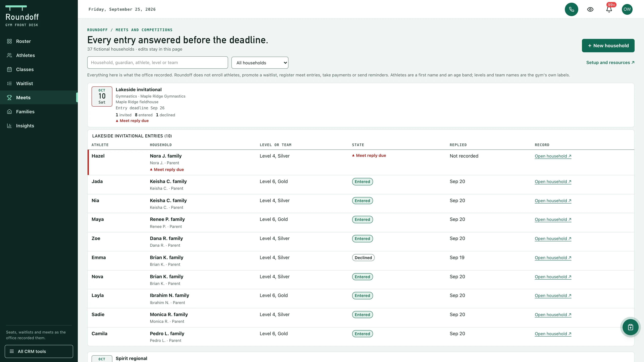Click the All CRM tools button label
This screenshot has height=362, width=644.
click(32, 351)
